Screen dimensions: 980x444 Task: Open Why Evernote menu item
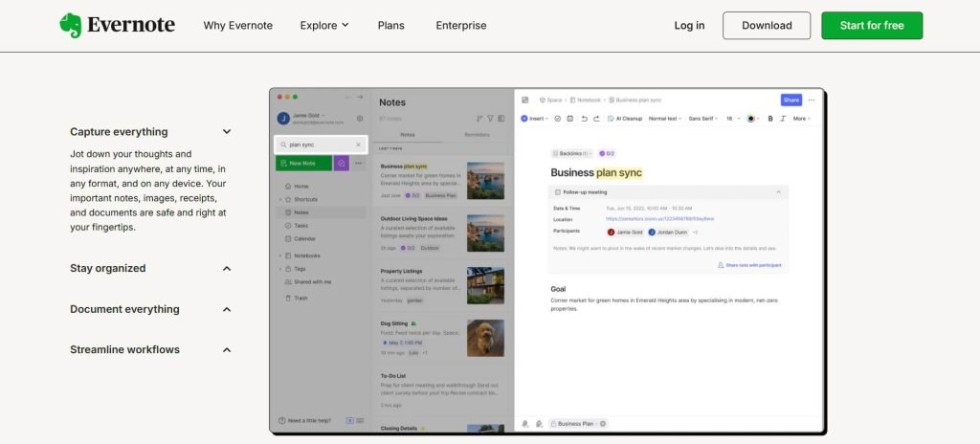click(x=238, y=26)
